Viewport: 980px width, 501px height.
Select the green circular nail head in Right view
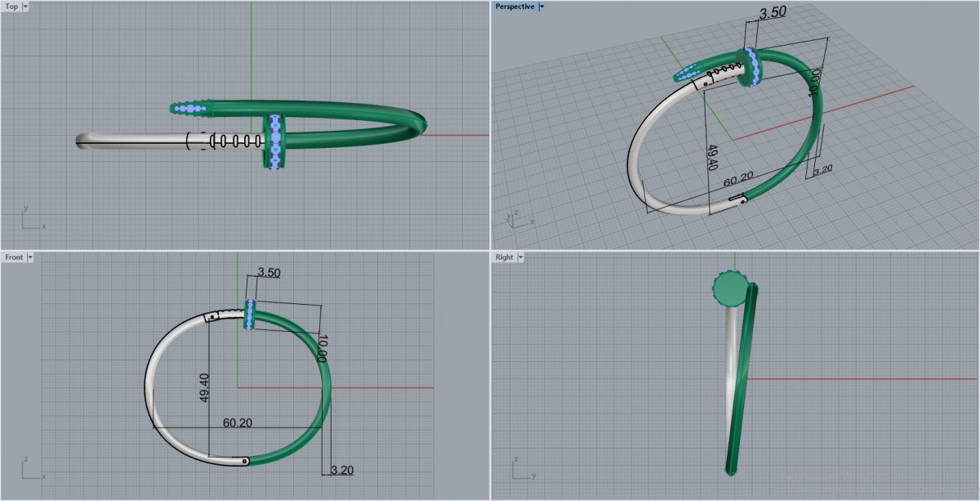click(730, 288)
